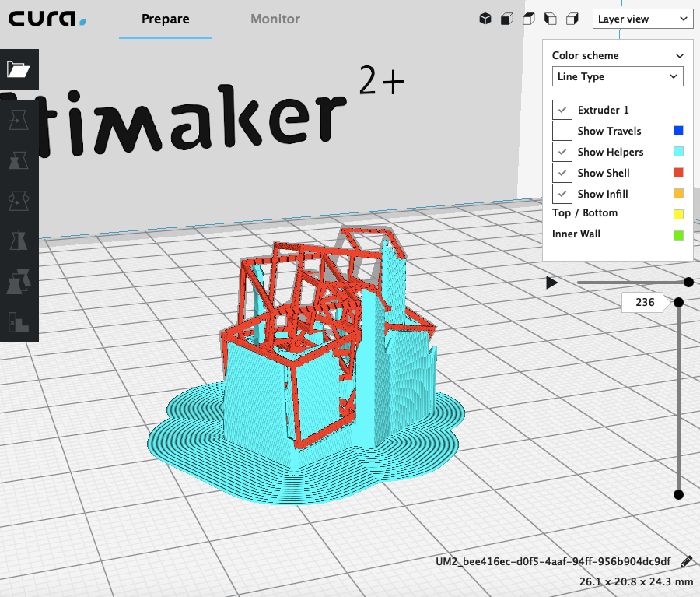The width and height of the screenshot is (700, 597).
Task: Click the orange Infill color swatch
Action: point(678,194)
